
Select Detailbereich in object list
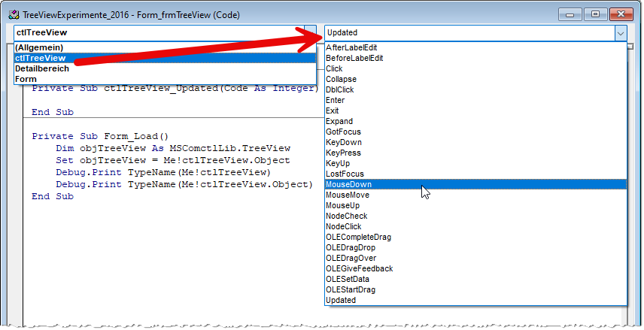pyautogui.click(x=165, y=68)
